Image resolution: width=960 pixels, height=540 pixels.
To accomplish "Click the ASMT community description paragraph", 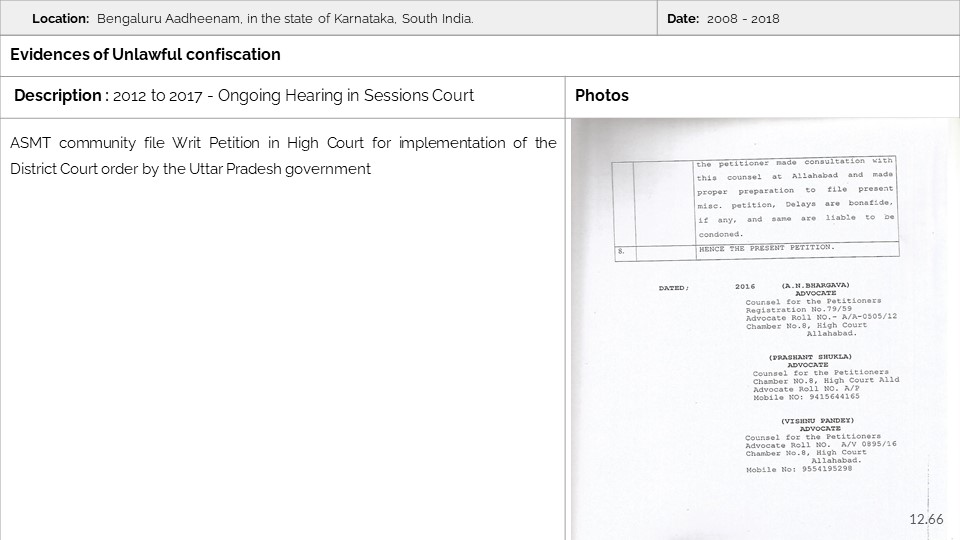I will tap(283, 156).
